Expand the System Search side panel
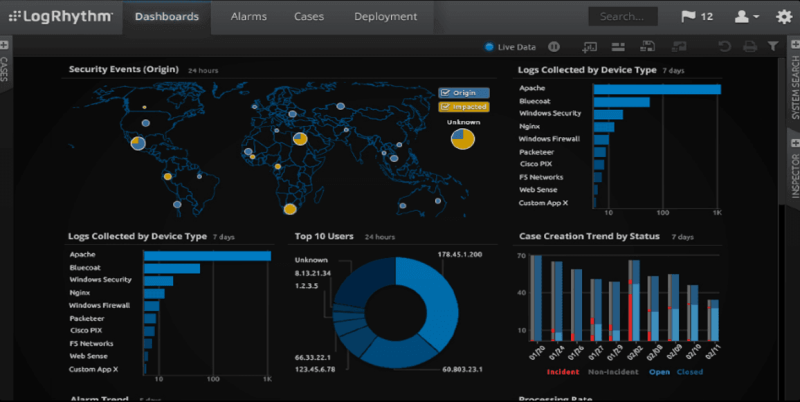 pos(795,90)
